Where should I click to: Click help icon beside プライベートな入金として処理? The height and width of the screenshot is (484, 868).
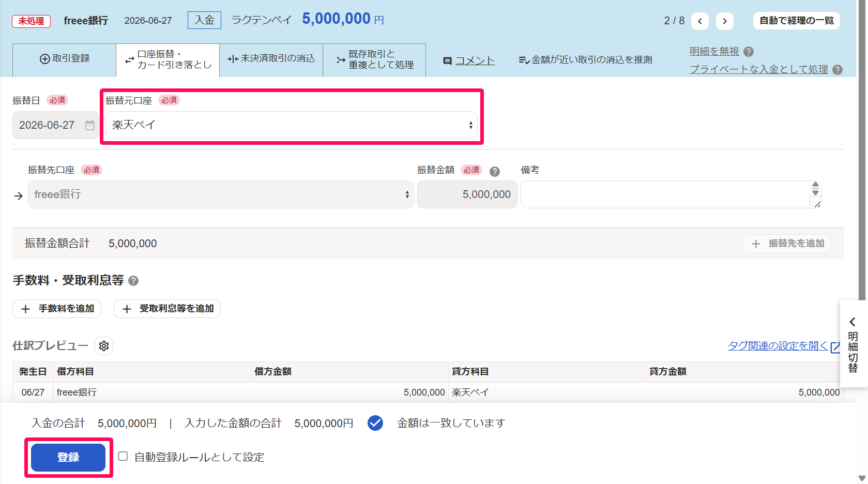pyautogui.click(x=837, y=70)
